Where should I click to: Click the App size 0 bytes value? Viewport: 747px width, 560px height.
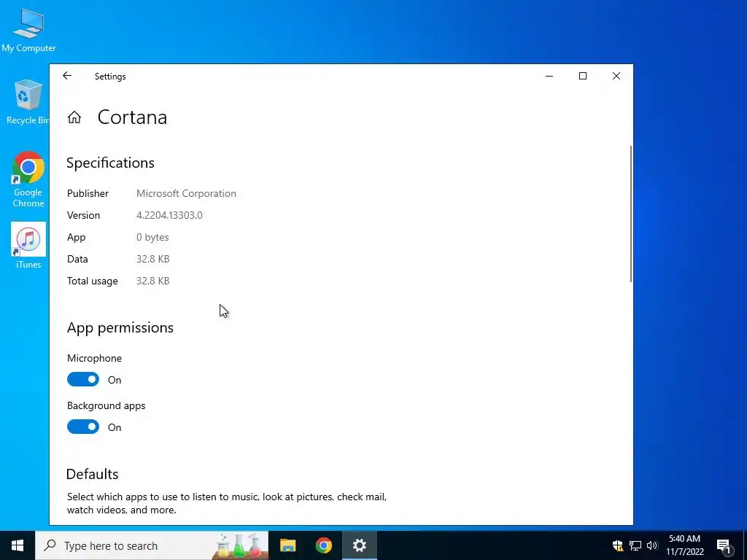coord(152,237)
